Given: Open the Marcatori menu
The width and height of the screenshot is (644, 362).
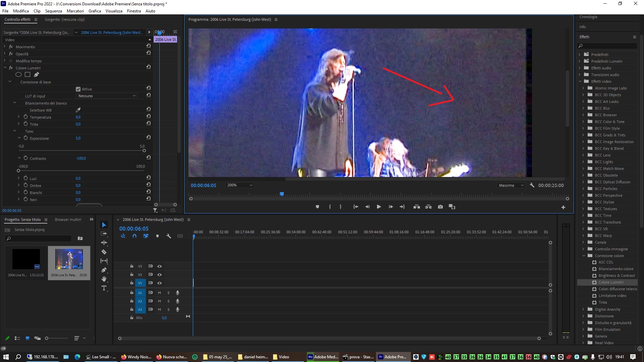Looking at the screenshot, I should [x=75, y=11].
